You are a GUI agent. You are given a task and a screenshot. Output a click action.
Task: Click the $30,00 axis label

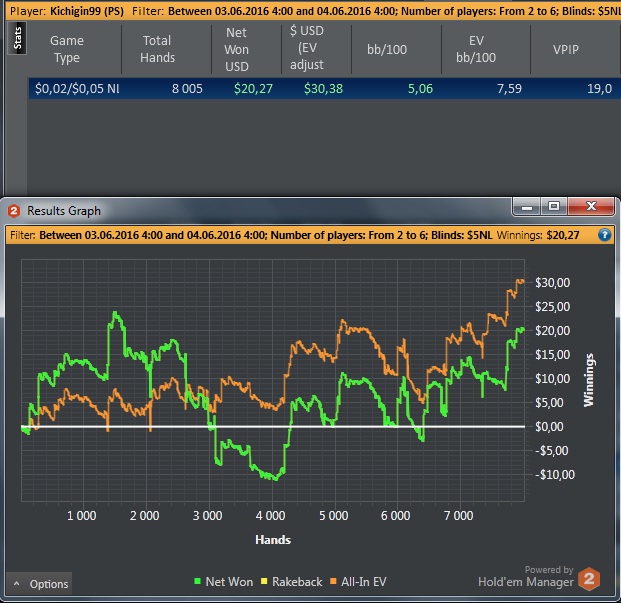552,283
